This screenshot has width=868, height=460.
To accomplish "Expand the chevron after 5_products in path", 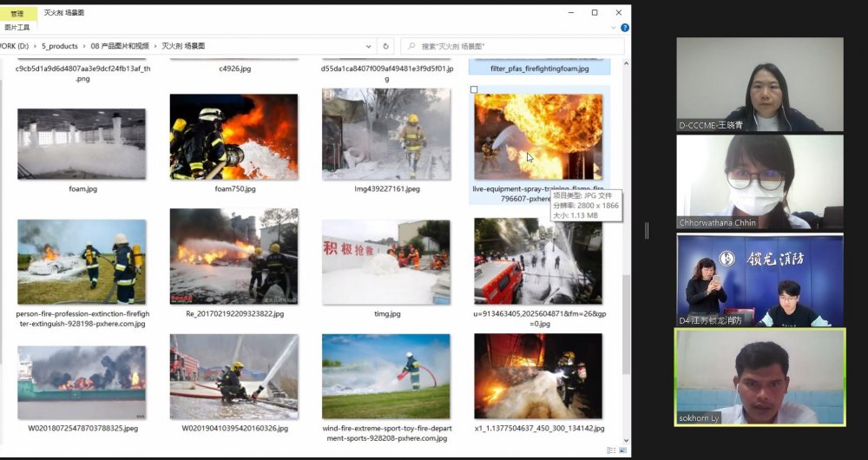I will pos(83,46).
